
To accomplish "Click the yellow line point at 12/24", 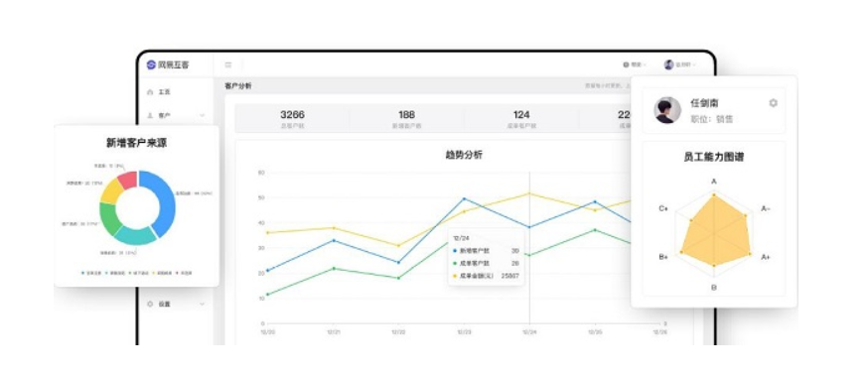I will click(529, 193).
